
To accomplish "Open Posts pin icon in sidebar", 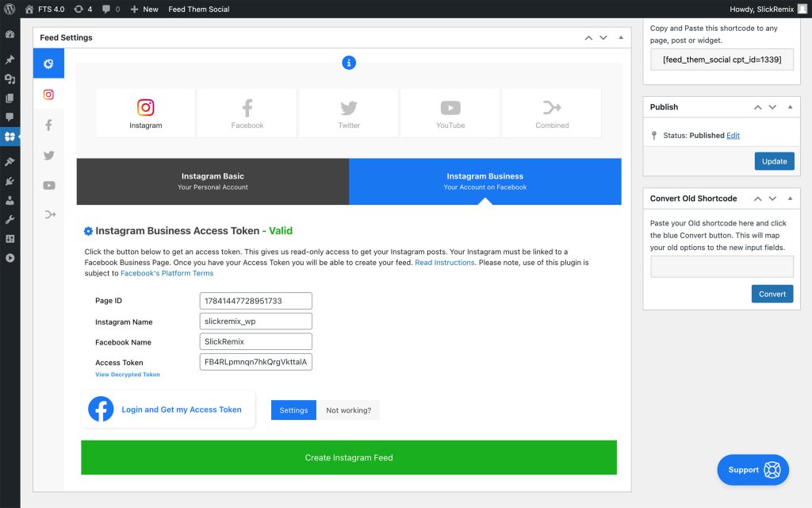I will point(10,60).
